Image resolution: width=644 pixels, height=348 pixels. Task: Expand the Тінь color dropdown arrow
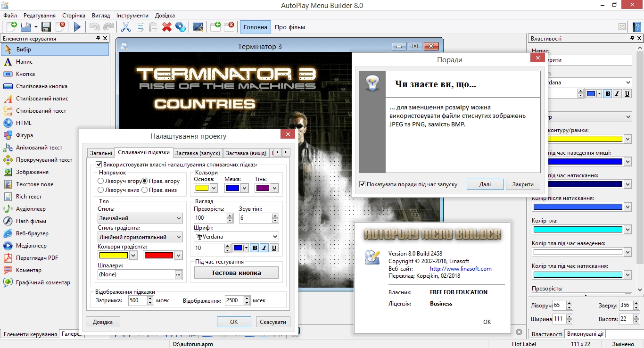pos(274,188)
